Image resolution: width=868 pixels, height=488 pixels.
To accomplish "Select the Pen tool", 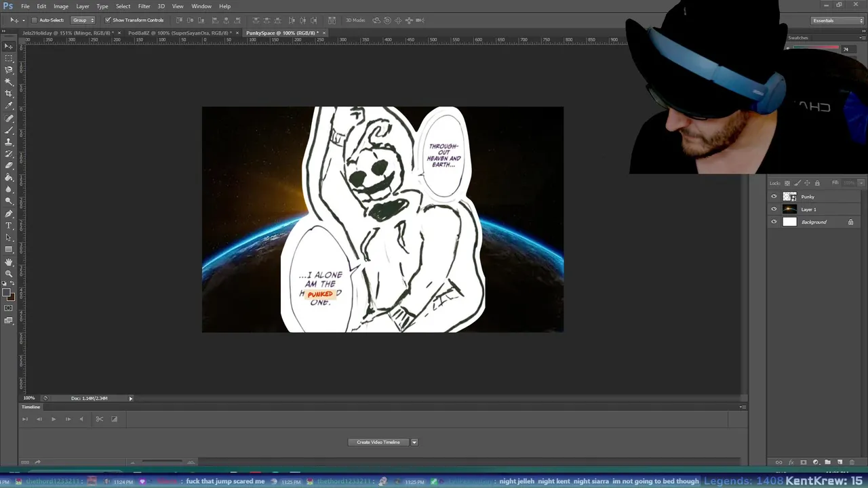I will click(9, 214).
